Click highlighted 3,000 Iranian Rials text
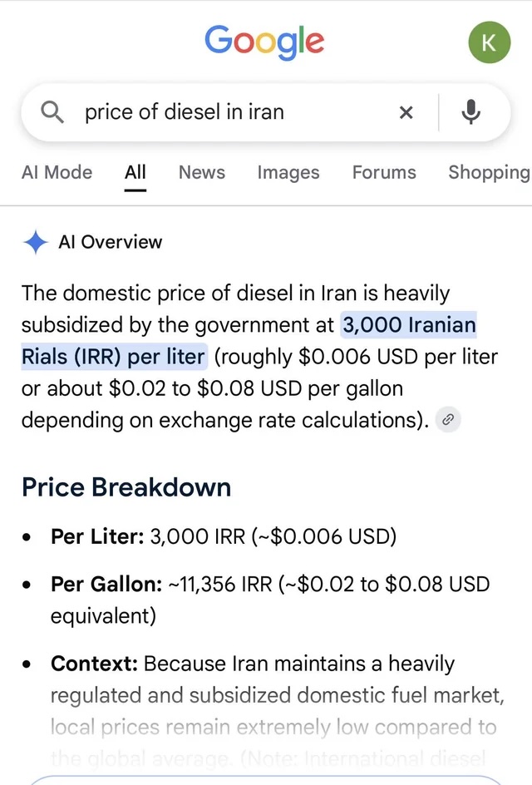The image size is (532, 785). 249,340
